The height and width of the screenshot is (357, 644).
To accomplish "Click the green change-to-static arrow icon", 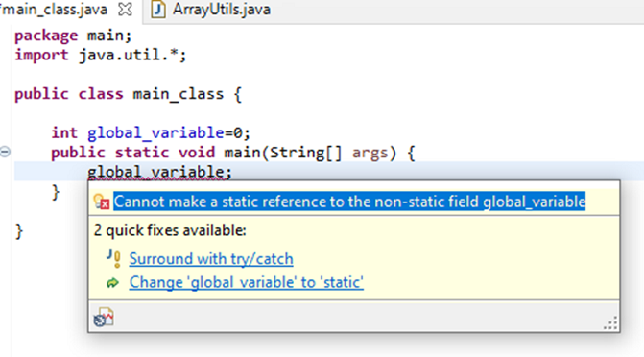I will tap(112, 283).
